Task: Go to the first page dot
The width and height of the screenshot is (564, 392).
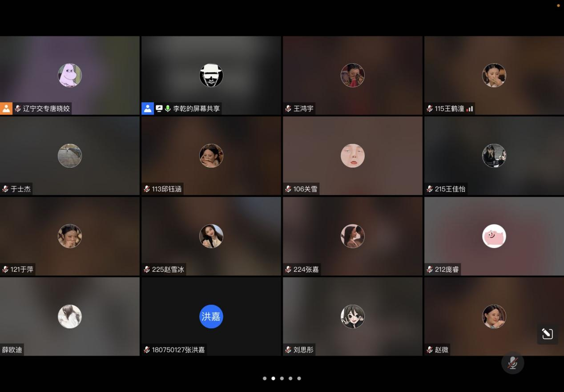Action: pyautogui.click(x=265, y=378)
